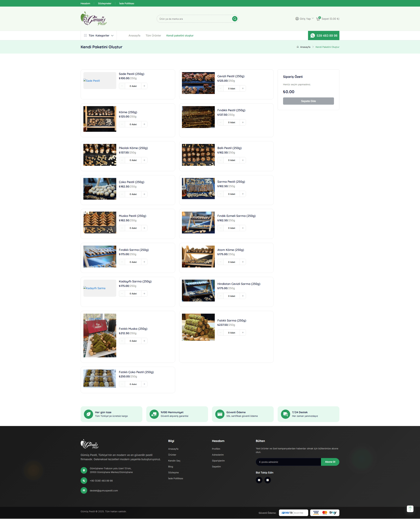
Task: Select Kendi paketini oluştur nav item
Action: (180, 36)
